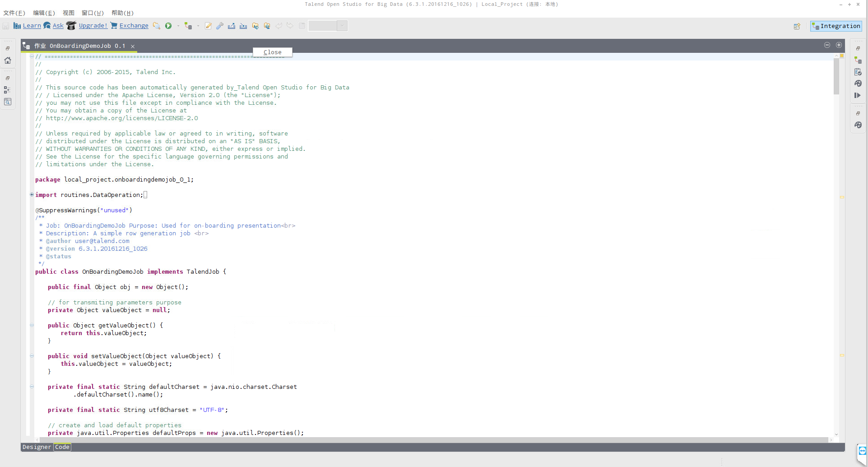Select the Integration perspective button
868x467 pixels.
point(836,26)
